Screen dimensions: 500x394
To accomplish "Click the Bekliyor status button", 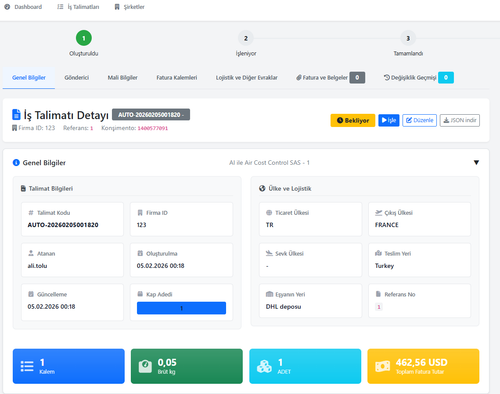I will [x=353, y=120].
